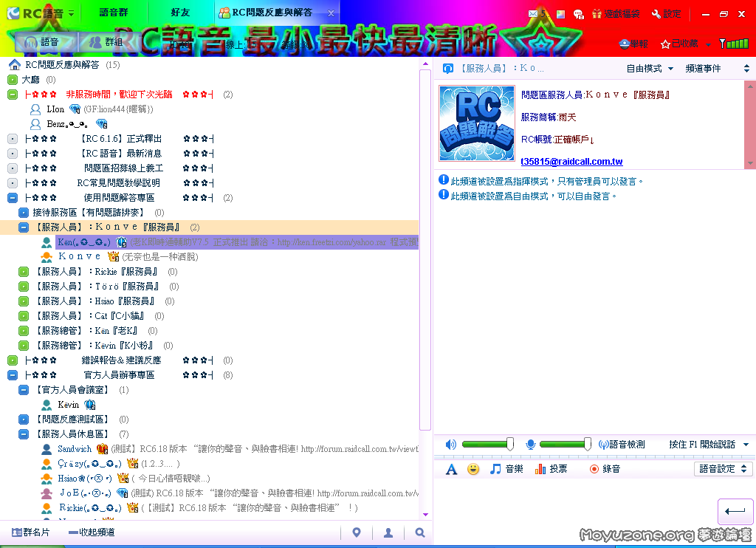This screenshot has width=756, height=548.
Task: Open 語音設定 dropdown
Action: click(x=724, y=469)
